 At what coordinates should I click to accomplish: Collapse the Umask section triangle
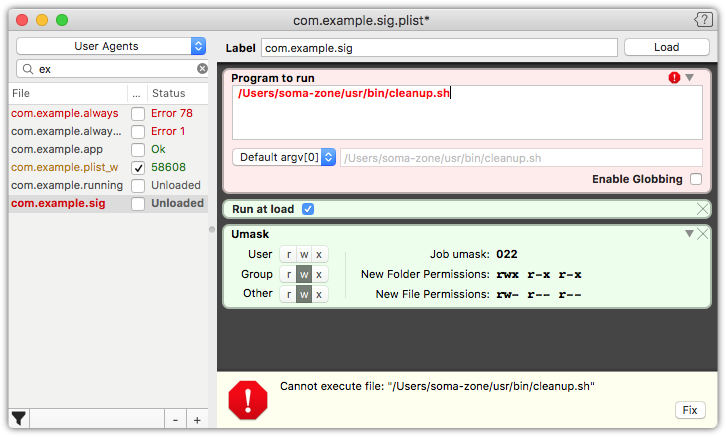(x=689, y=233)
